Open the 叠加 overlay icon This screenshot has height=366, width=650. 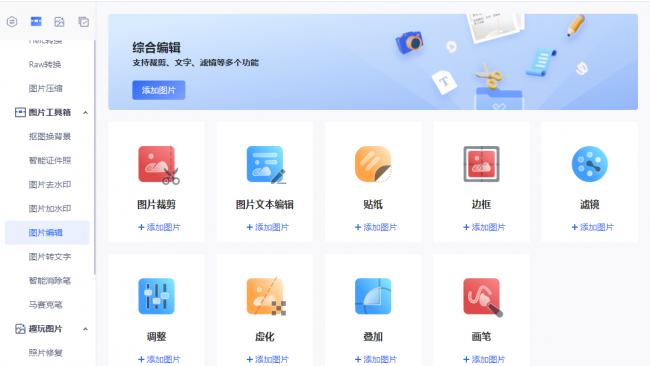pyautogui.click(x=373, y=296)
